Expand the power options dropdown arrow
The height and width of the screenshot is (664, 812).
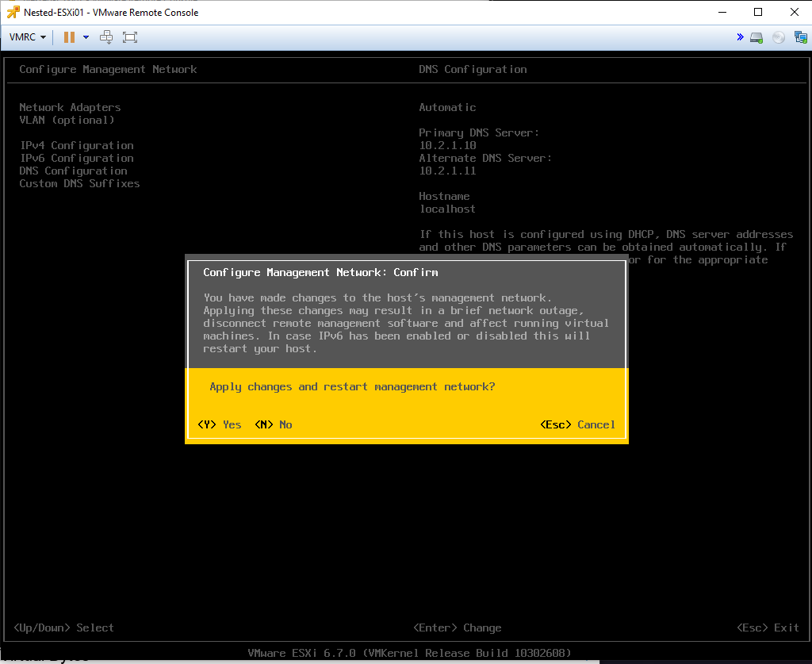coord(86,37)
